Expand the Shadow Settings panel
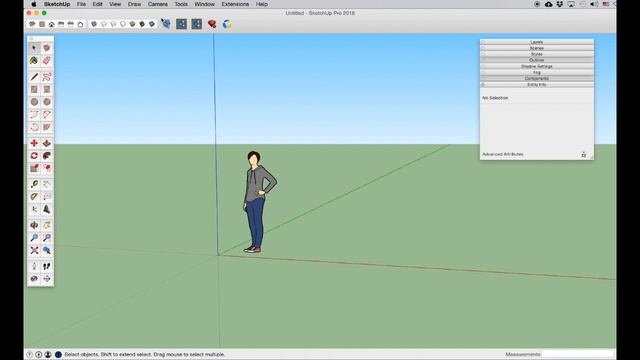This screenshot has height=360, width=640. tap(537, 67)
